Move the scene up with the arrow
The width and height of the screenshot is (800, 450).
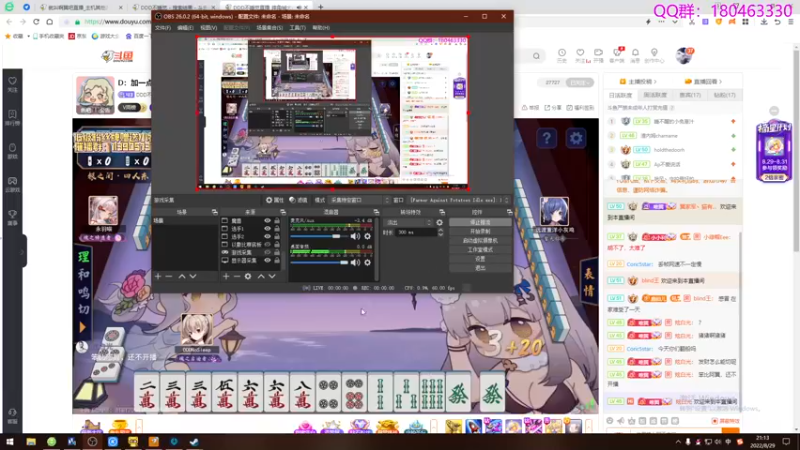pos(182,276)
